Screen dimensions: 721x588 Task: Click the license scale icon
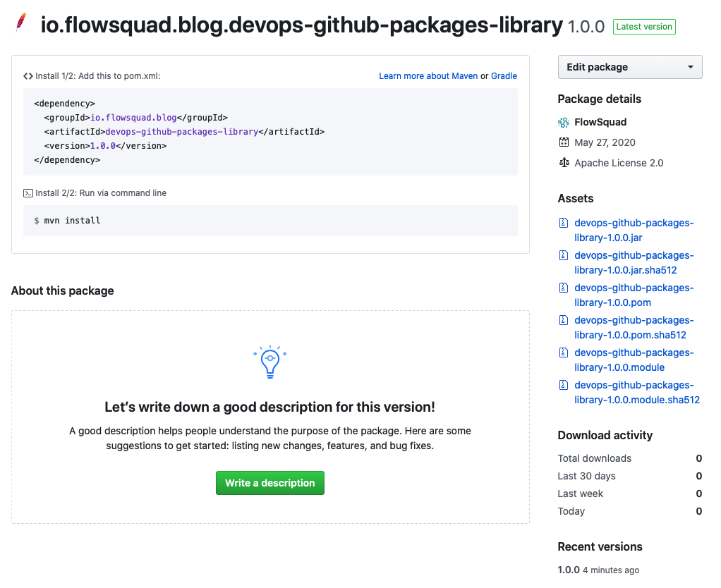(564, 163)
